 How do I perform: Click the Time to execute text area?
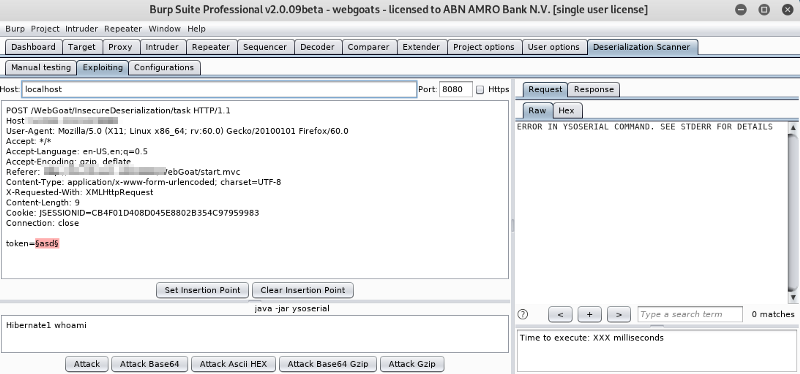click(x=657, y=351)
